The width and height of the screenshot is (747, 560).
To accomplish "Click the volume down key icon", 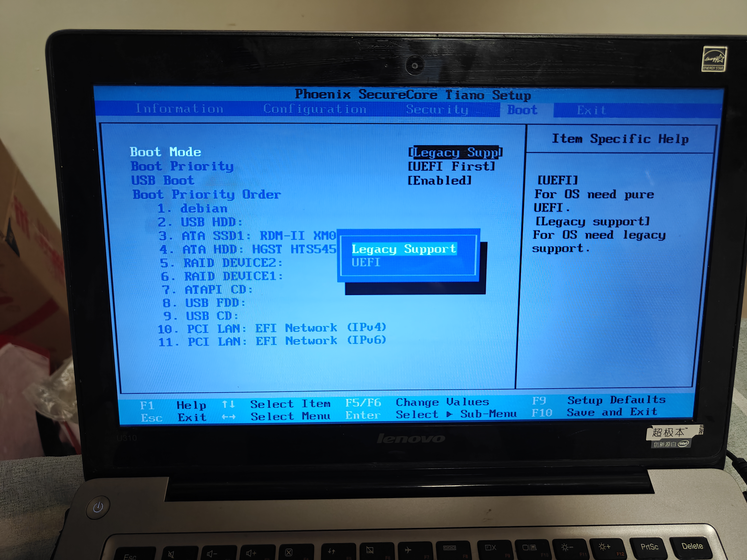I will click(212, 554).
